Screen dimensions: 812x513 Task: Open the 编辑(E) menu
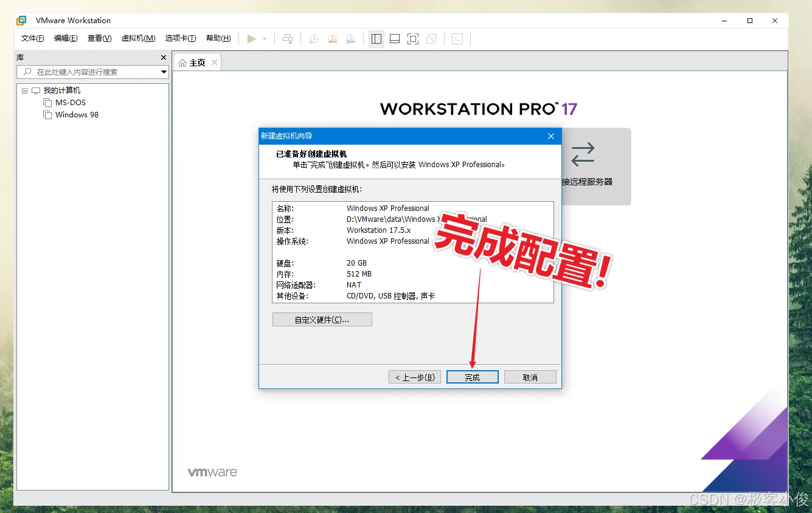click(x=66, y=38)
